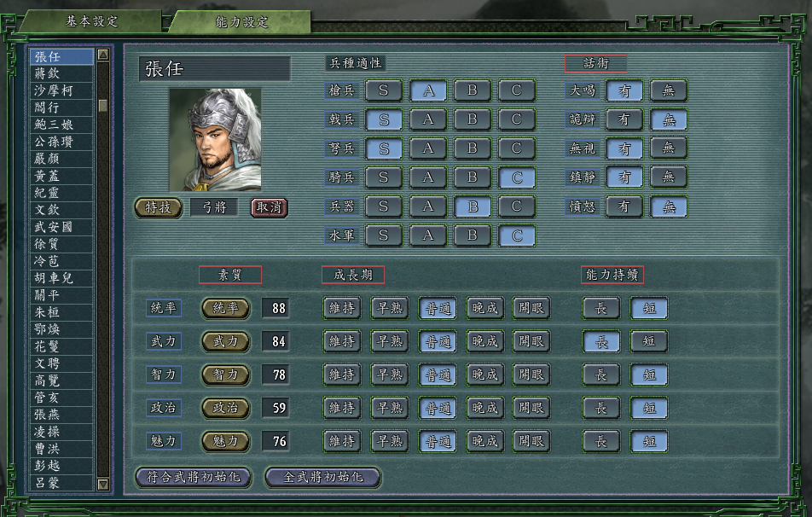Pick officer 關平 from the list

coord(61,295)
